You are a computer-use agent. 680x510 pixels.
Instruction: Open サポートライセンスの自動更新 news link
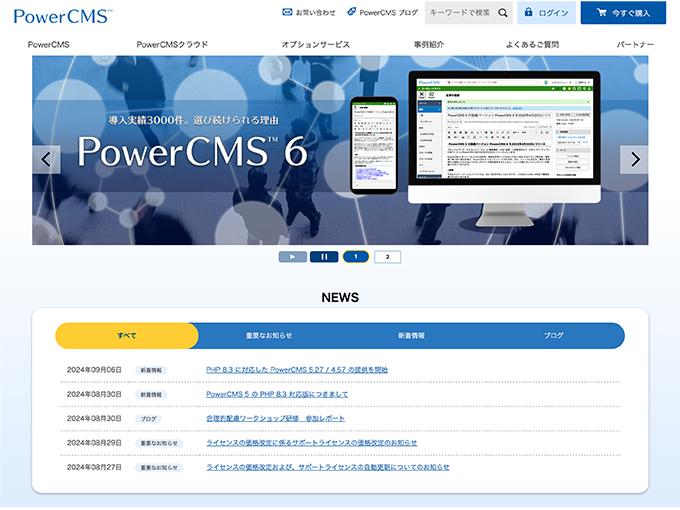point(327,467)
